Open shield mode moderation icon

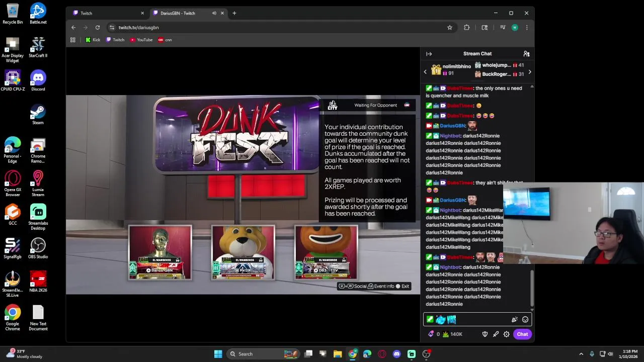pyautogui.click(x=485, y=334)
